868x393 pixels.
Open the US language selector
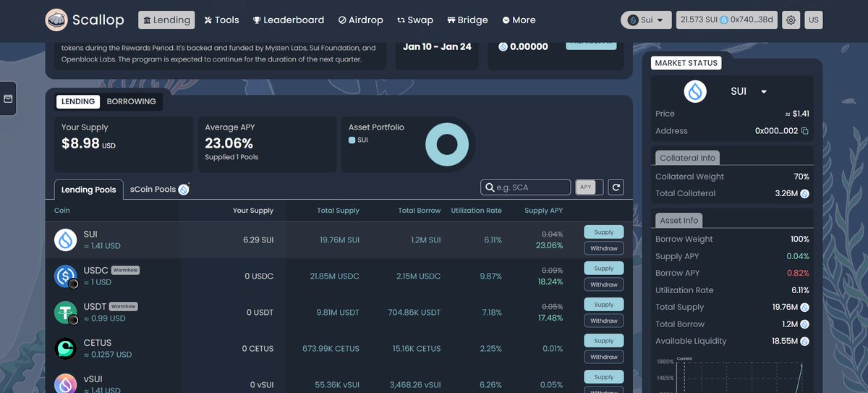point(814,20)
